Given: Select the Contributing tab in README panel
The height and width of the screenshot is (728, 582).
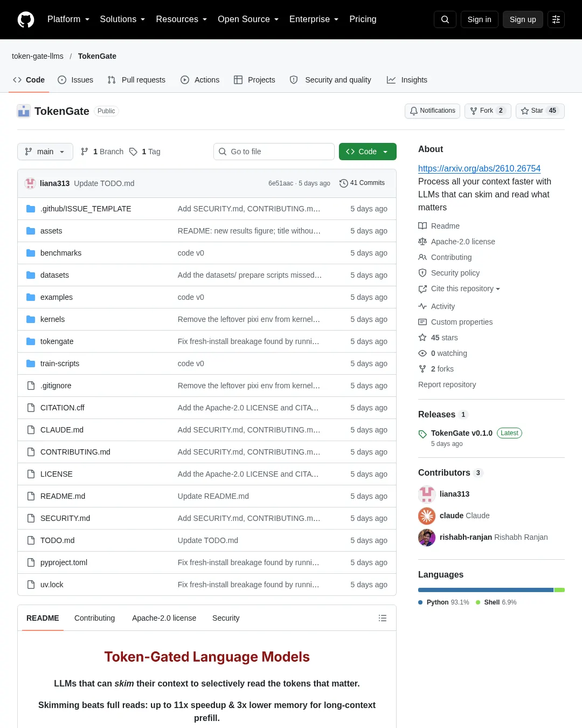Looking at the screenshot, I should pyautogui.click(x=95, y=618).
